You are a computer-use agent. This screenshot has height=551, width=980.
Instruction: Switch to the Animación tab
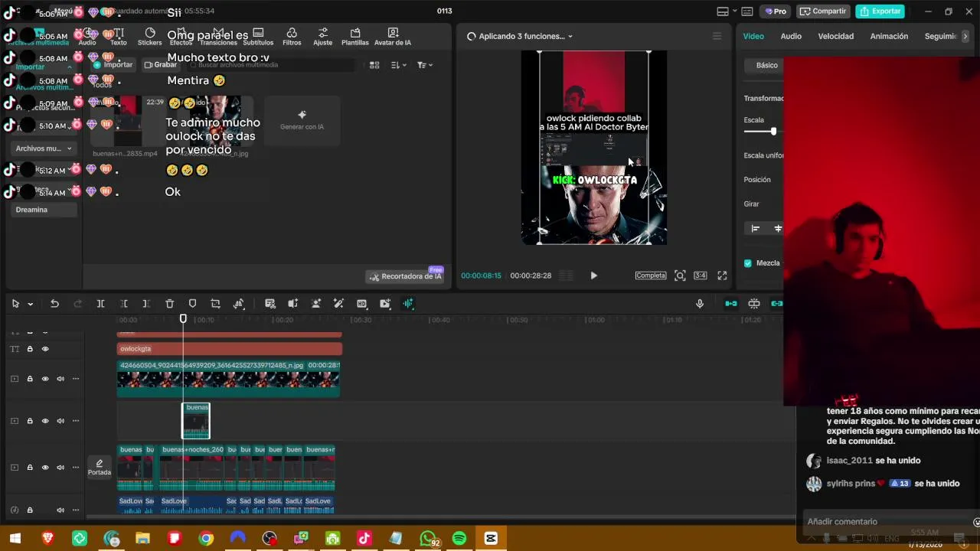[x=889, y=36]
